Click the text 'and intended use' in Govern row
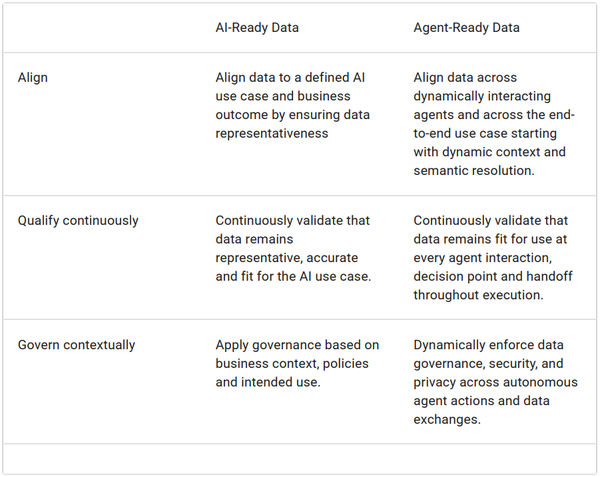The image size is (600, 477). 267,382
